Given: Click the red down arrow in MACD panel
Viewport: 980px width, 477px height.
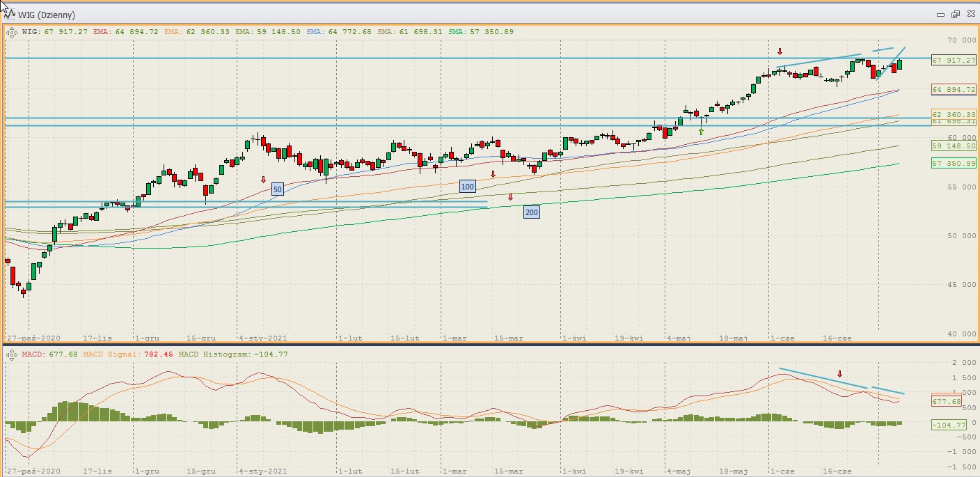Looking at the screenshot, I should (x=839, y=374).
